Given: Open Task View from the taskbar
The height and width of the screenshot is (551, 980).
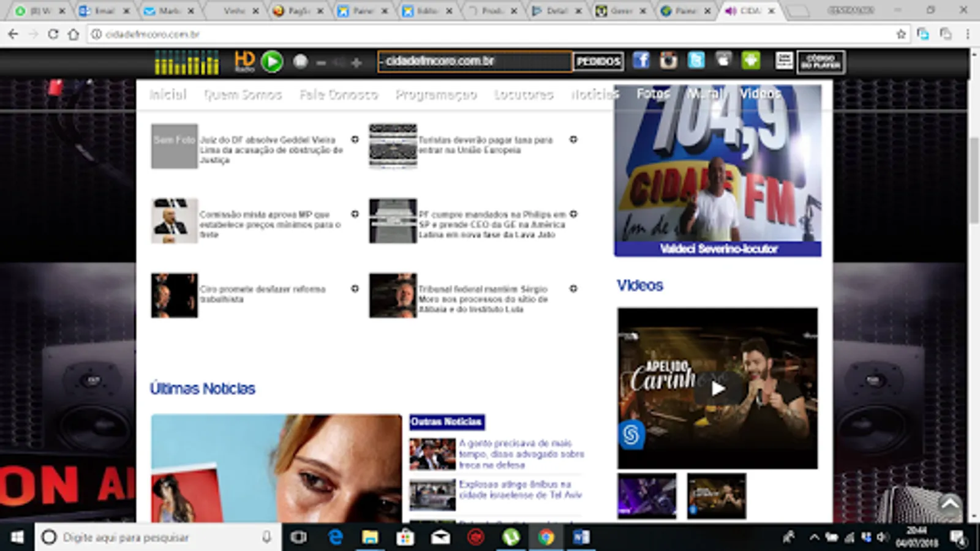Looking at the screenshot, I should [x=299, y=537].
